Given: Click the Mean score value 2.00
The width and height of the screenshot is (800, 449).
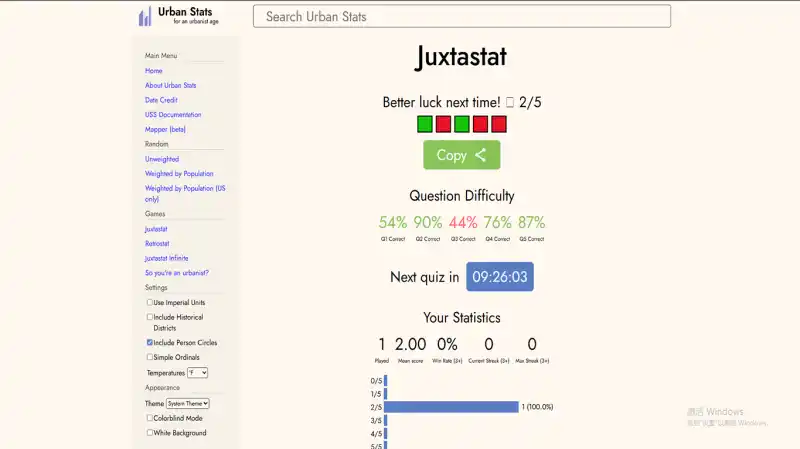Looking at the screenshot, I should click(410, 344).
